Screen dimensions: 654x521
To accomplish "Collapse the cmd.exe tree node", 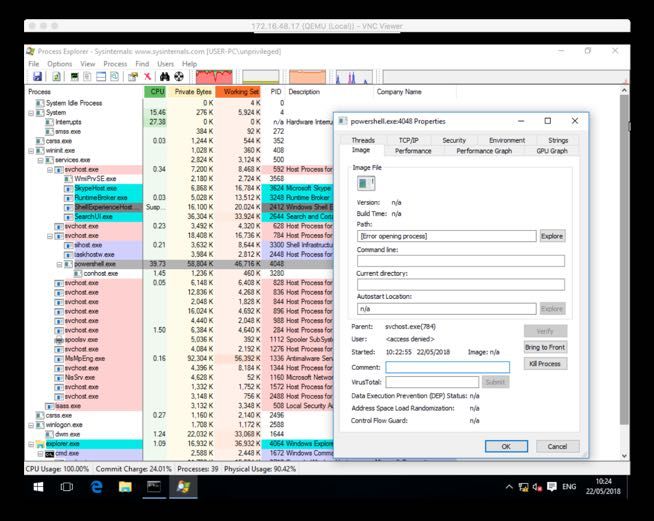I will pyautogui.click(x=40, y=454).
